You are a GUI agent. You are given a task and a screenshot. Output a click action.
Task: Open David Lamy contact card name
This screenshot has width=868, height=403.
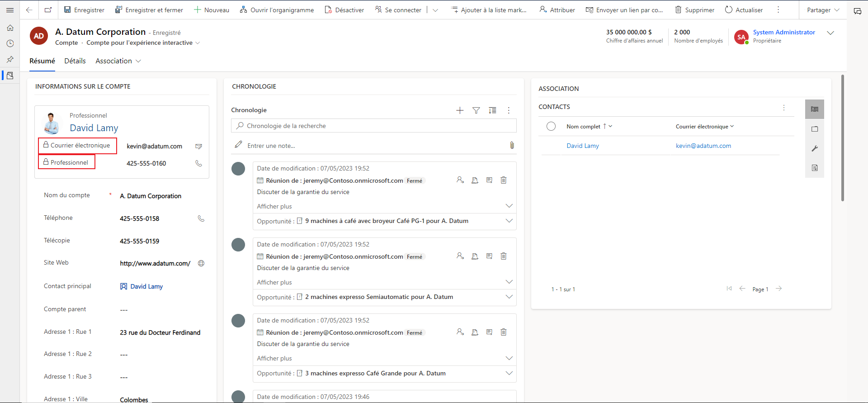(x=94, y=128)
